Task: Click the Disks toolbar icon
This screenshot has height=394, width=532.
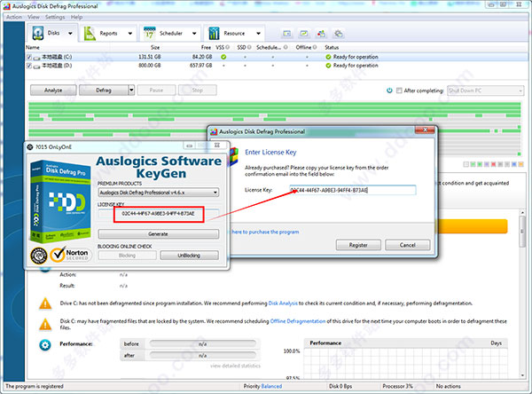Action: [36, 34]
